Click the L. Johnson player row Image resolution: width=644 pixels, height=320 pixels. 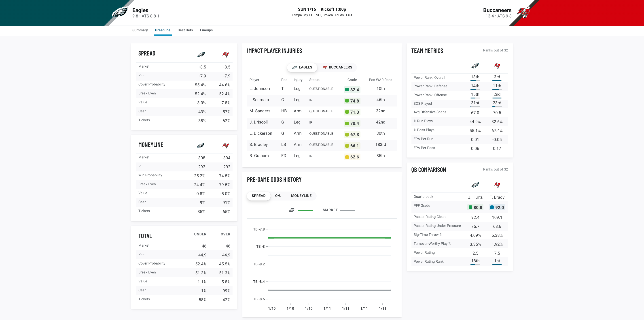coord(322,89)
